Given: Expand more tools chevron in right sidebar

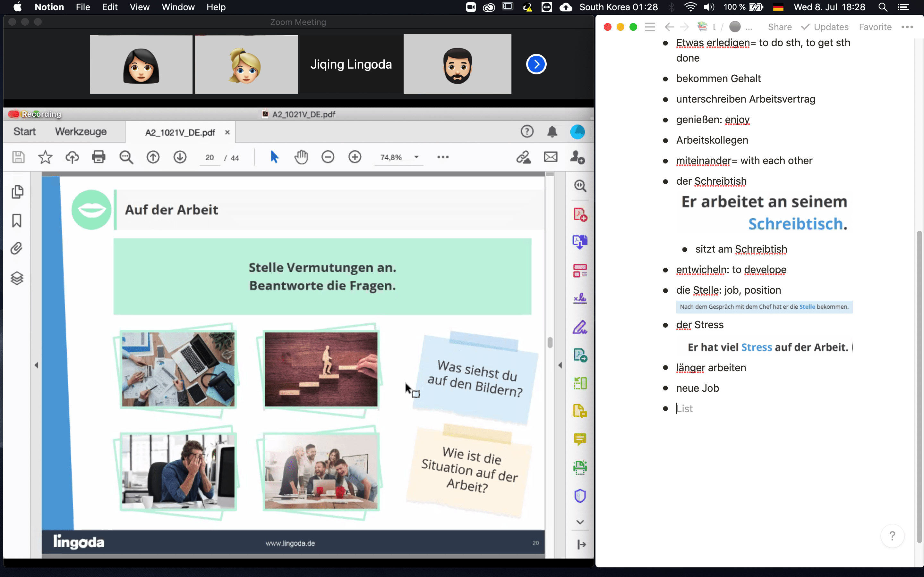Looking at the screenshot, I should (580, 522).
